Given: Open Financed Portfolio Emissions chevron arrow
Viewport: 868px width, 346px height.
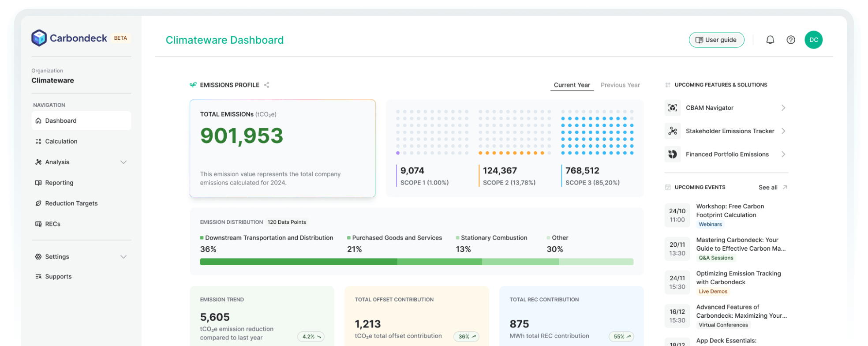Looking at the screenshot, I should click(783, 154).
